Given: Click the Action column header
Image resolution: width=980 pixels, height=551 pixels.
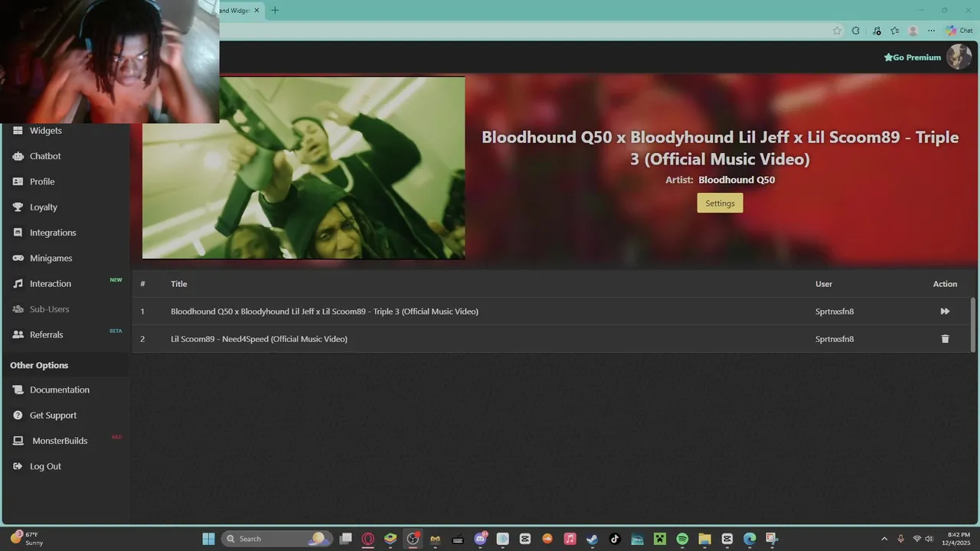Looking at the screenshot, I should click(x=945, y=284).
